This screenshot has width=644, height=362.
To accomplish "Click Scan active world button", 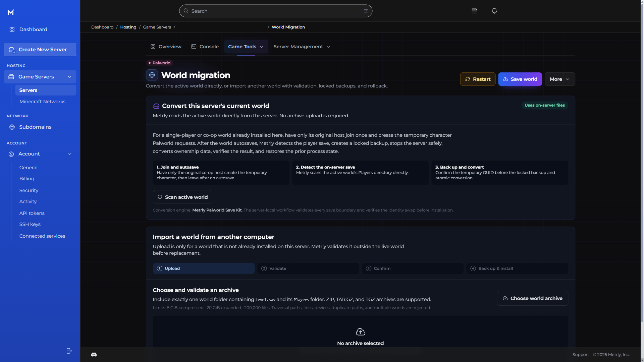I will [182, 197].
